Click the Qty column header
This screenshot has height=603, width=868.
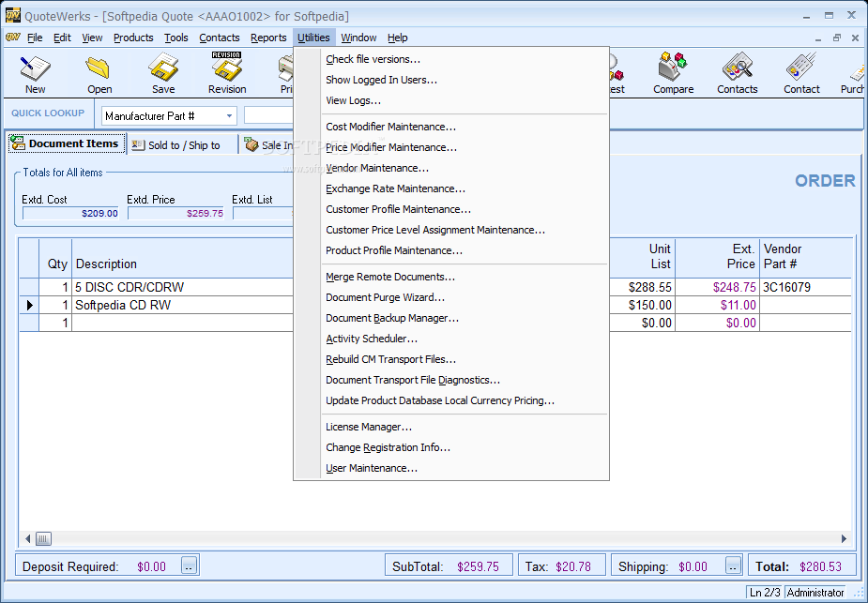(x=55, y=258)
